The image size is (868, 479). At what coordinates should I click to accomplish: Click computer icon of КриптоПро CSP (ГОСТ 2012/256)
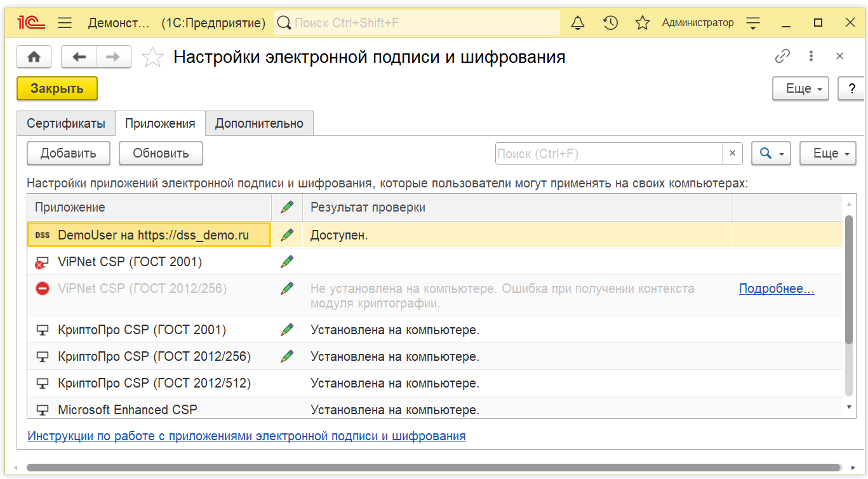(x=43, y=356)
